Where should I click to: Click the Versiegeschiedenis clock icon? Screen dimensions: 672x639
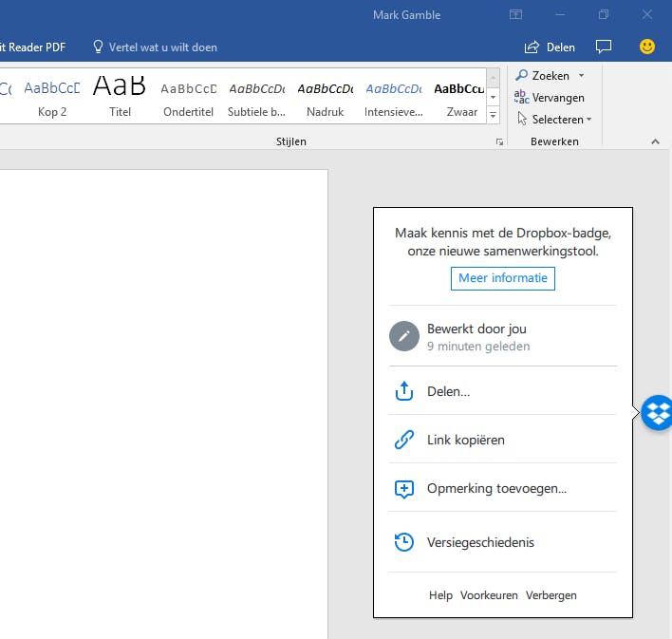404,542
